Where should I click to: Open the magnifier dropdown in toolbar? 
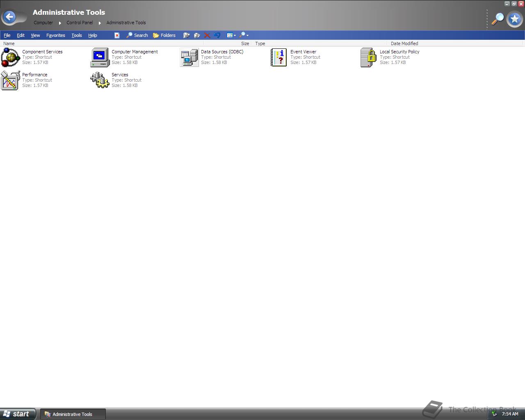pyautogui.click(x=244, y=35)
